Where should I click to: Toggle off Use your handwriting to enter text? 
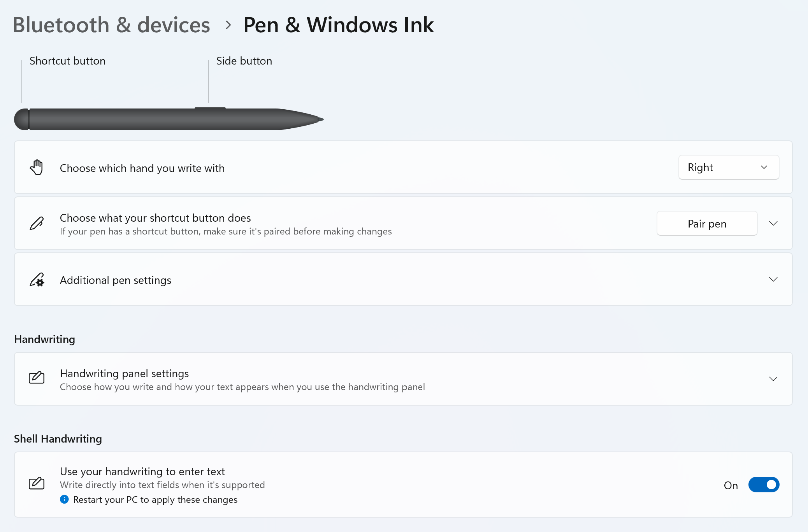764,485
